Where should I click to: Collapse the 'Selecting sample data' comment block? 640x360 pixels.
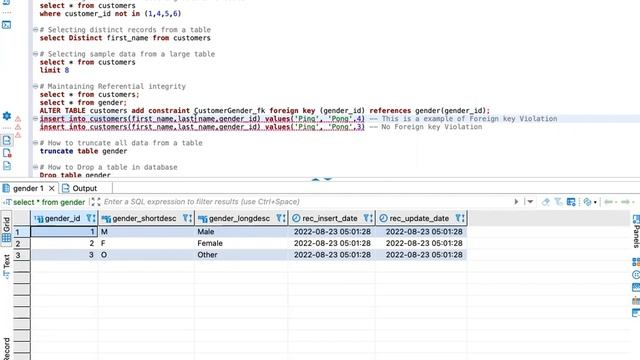[35, 54]
